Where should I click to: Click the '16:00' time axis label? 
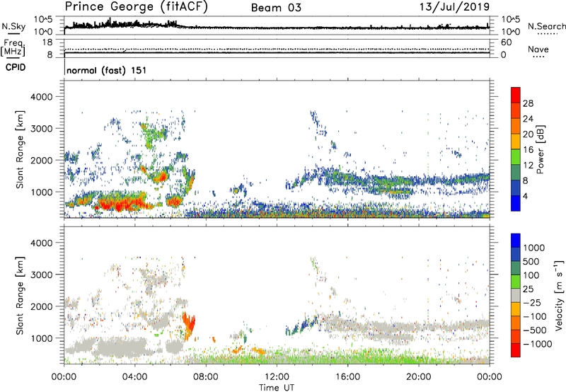[x=347, y=377]
